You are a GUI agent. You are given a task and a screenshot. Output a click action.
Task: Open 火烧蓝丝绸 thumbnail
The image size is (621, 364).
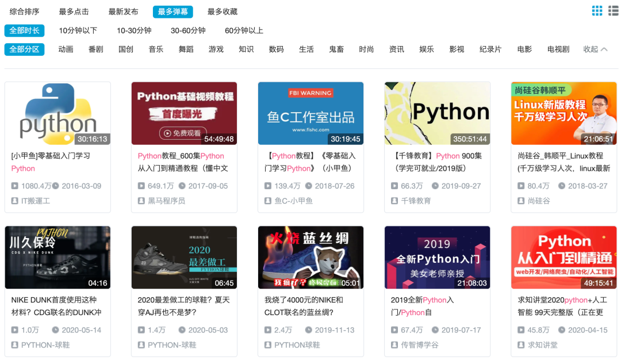pyautogui.click(x=310, y=258)
